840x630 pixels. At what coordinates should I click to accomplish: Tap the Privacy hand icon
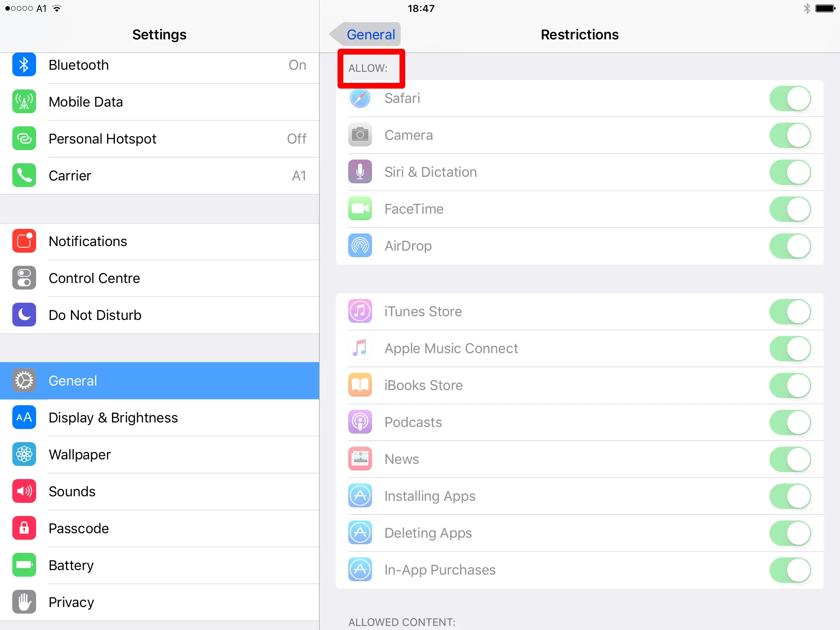coord(24,602)
